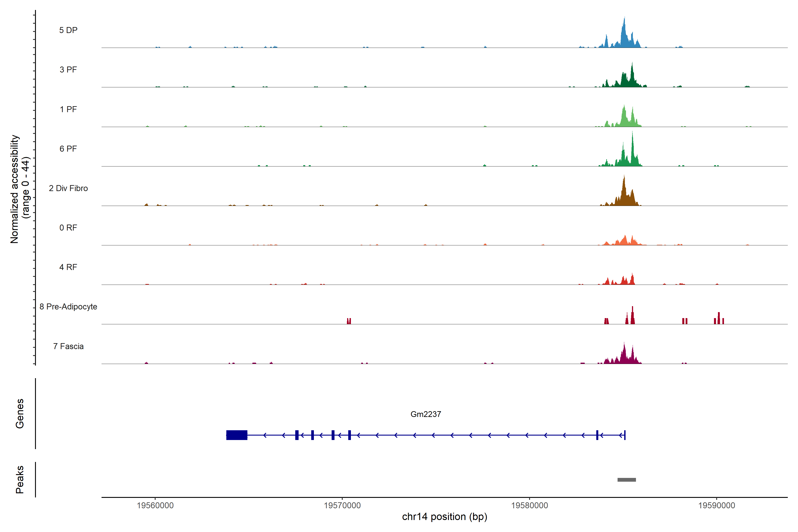This screenshot has width=798, height=532.
Task: Click the 2 Div Fibro track label
Action: (68, 188)
